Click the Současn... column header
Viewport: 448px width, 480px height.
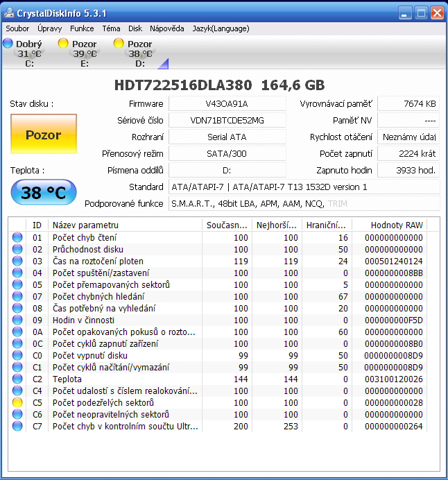227,225
